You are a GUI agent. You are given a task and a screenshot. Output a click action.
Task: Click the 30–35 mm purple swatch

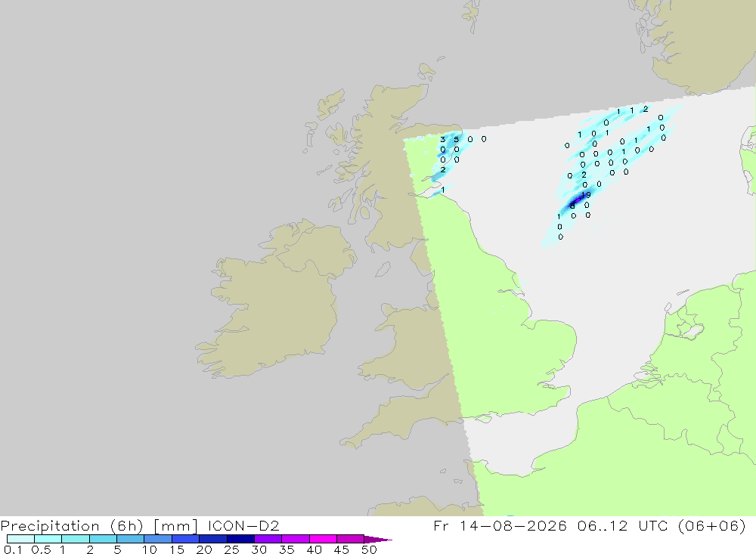[268, 539]
